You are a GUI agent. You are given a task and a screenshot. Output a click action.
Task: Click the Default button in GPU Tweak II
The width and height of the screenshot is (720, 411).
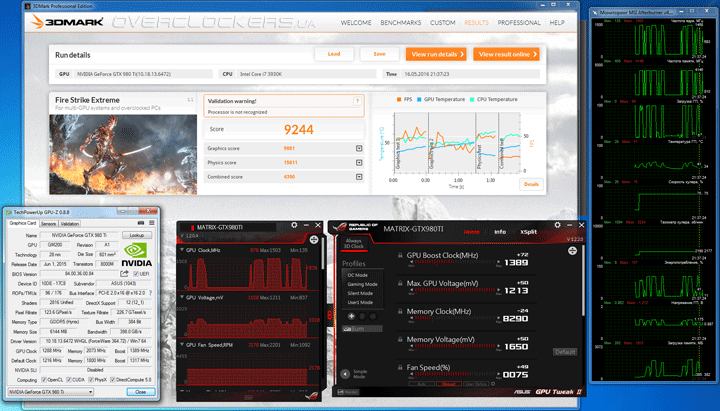(x=565, y=352)
